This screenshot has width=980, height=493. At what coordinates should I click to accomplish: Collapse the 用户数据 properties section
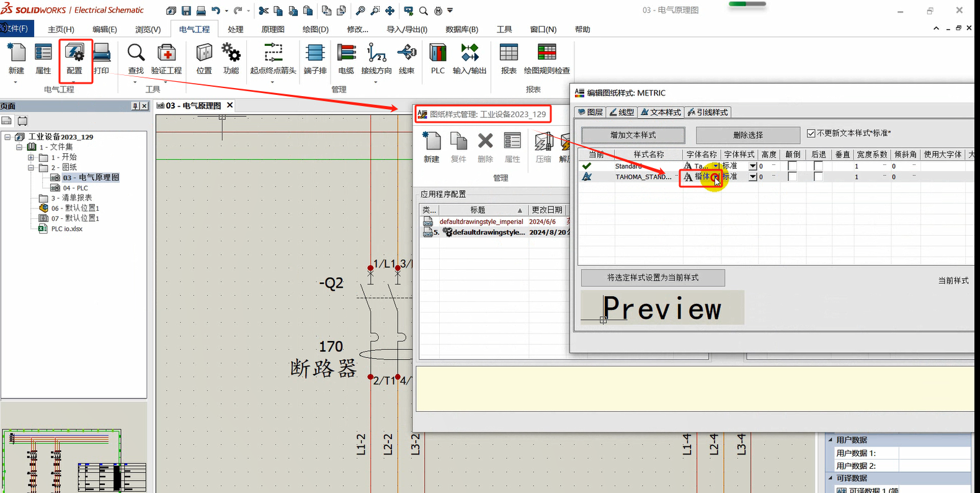point(831,440)
